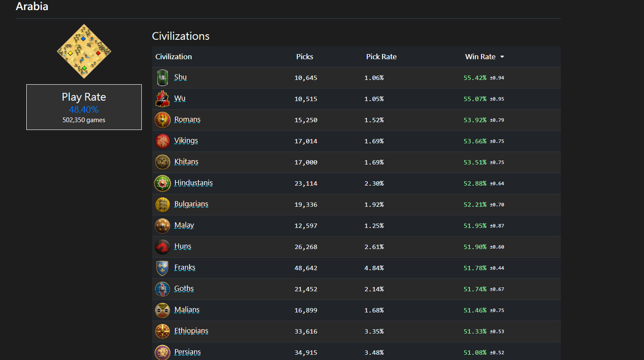Sort table by Picks column
The image size is (644, 360).
(305, 56)
